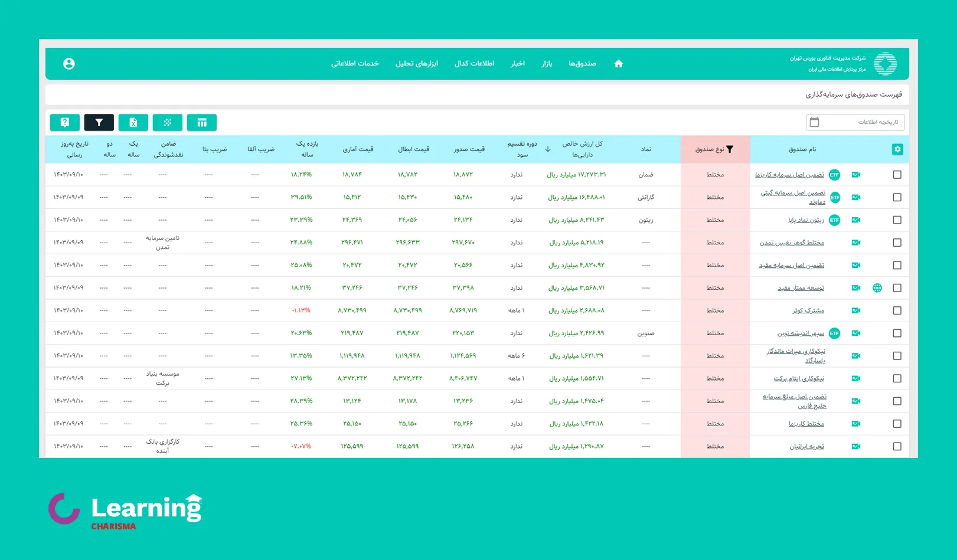
Task: Sort by the بازده یک ساله column header
Action: click(308, 149)
